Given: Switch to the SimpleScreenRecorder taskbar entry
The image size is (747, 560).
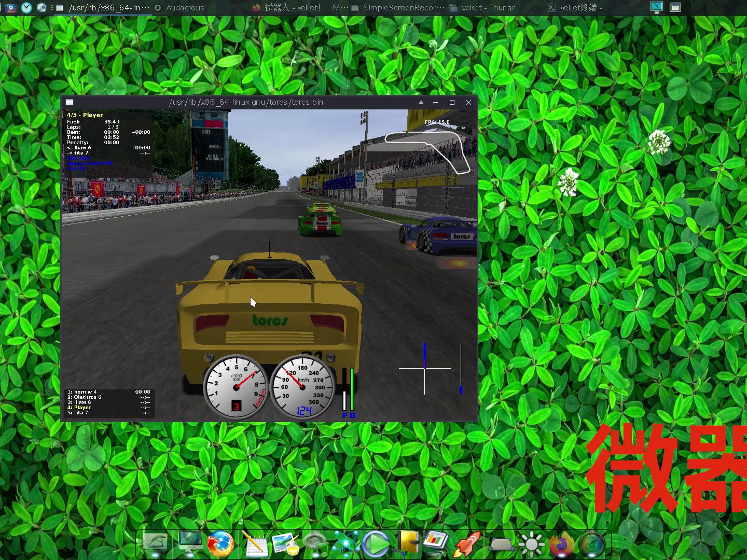Looking at the screenshot, I should click(x=398, y=8).
